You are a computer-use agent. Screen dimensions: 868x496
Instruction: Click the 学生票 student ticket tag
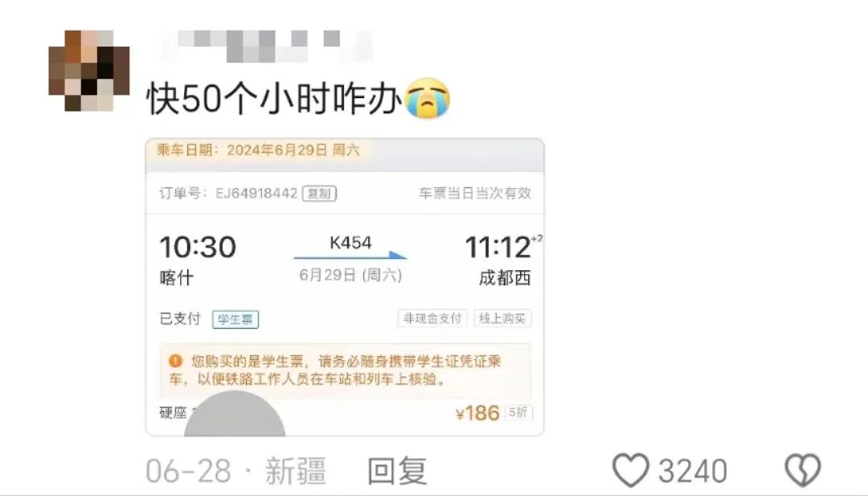tap(235, 319)
